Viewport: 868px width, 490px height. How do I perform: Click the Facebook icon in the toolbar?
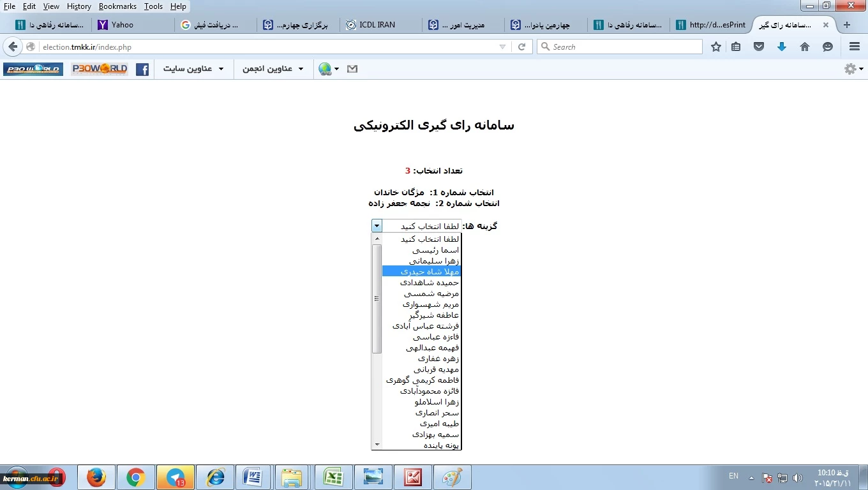142,69
